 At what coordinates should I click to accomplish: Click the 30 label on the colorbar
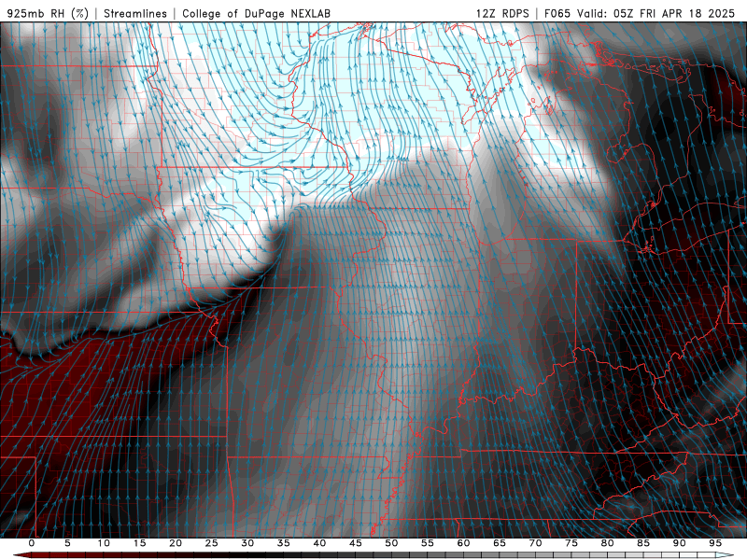point(247,543)
